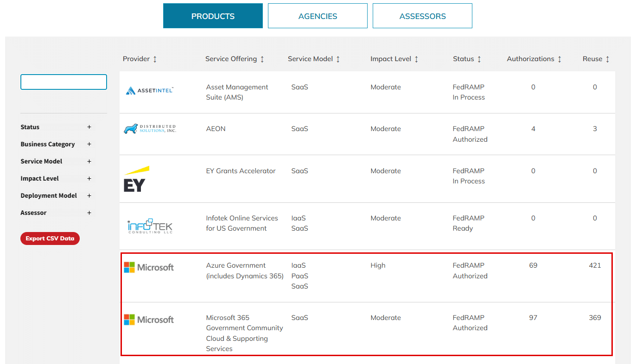Expand the Impact Level filter

click(89, 178)
